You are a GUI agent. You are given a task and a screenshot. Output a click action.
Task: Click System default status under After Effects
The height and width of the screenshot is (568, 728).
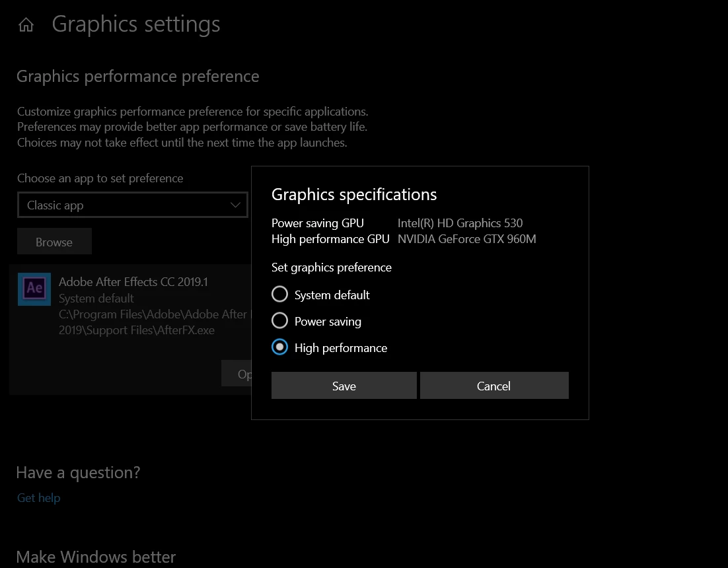pyautogui.click(x=96, y=299)
